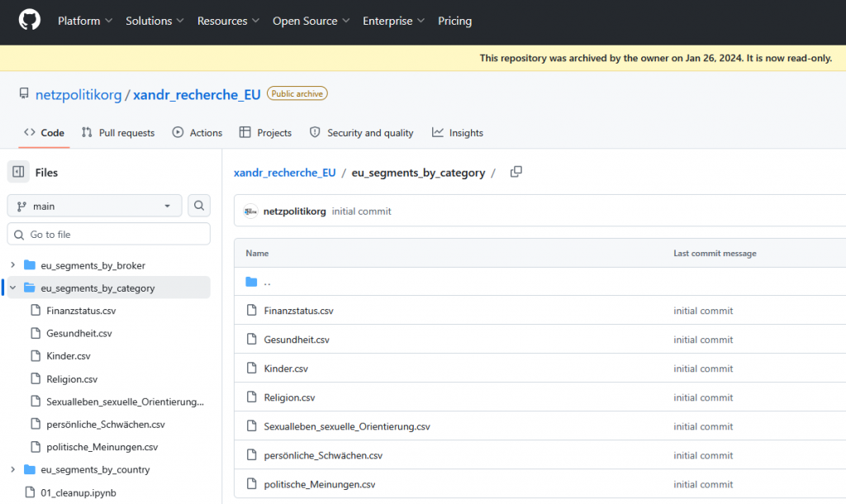Open persönliche_Schwächen.csv in the file table
Viewport: 846px width, 504px height.
pos(323,455)
